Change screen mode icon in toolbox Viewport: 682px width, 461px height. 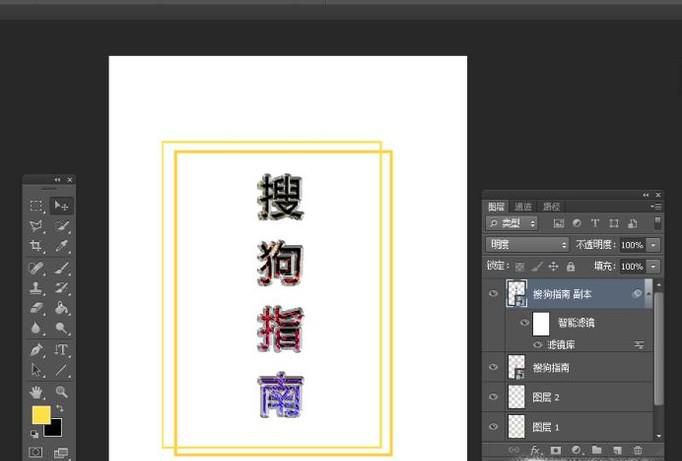[61, 453]
